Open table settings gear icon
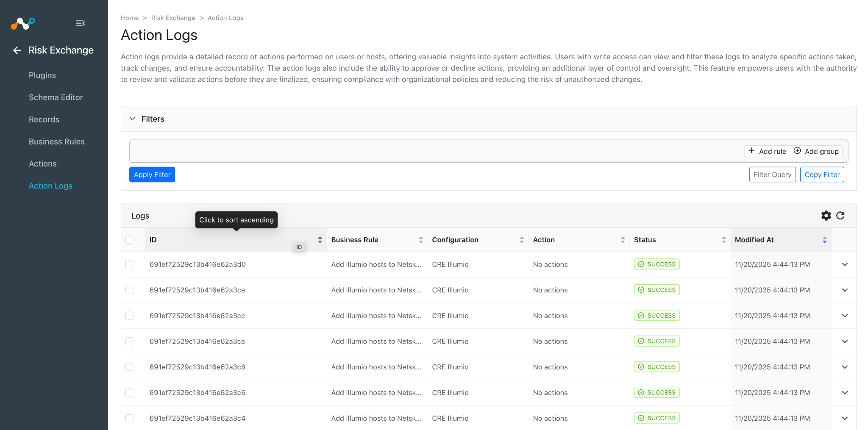The image size is (868, 430). click(826, 216)
